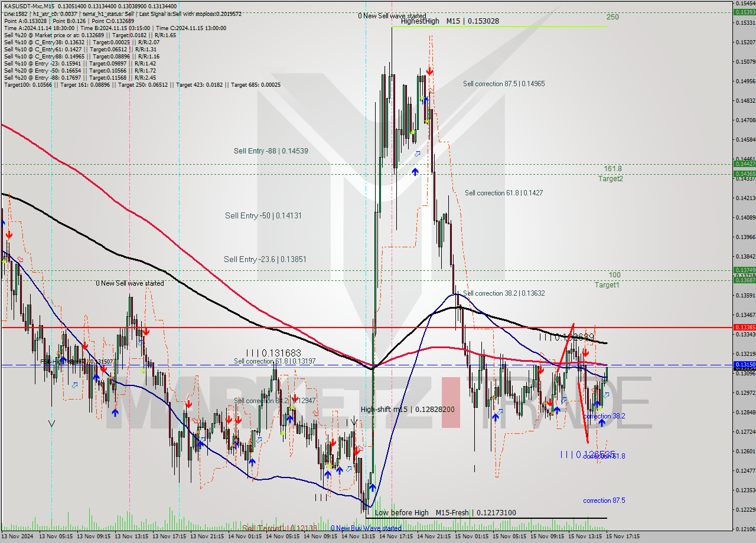756x543 pixels.
Task: Click the blue correction 87.5 label
Action: (604, 501)
